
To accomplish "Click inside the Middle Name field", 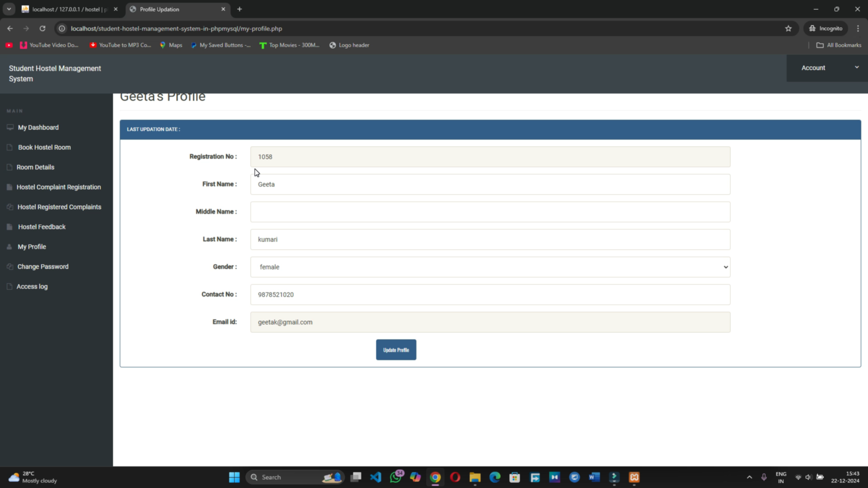I will point(490,211).
